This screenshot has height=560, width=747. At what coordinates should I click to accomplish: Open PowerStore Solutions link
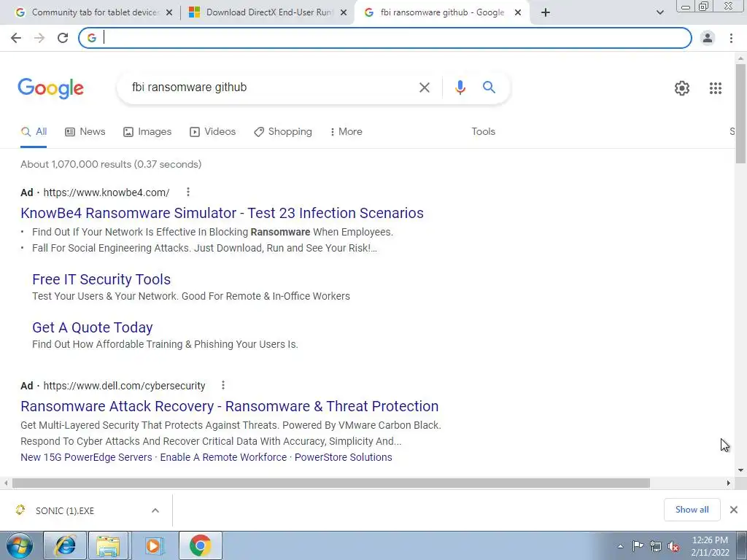click(x=343, y=457)
